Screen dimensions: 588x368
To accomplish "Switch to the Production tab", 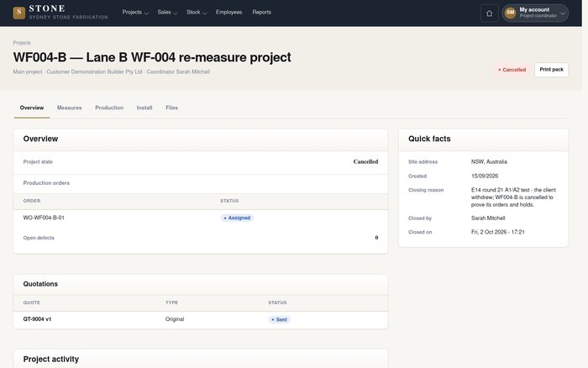I will (x=109, y=108).
